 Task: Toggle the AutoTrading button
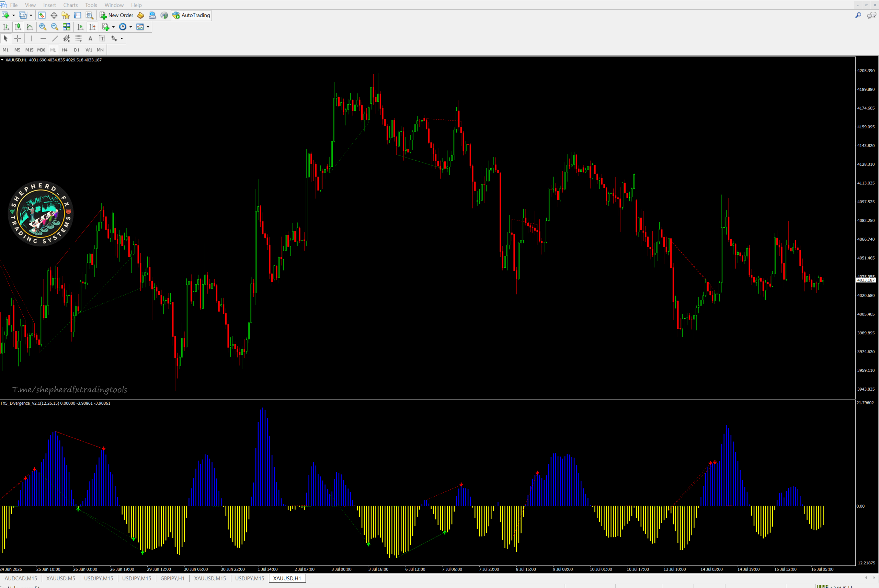click(191, 15)
